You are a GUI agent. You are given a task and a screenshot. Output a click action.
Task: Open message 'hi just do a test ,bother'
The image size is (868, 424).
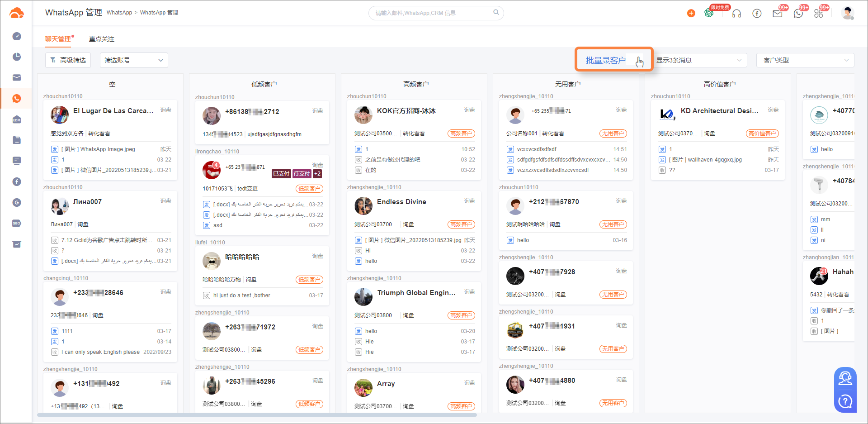(241, 295)
